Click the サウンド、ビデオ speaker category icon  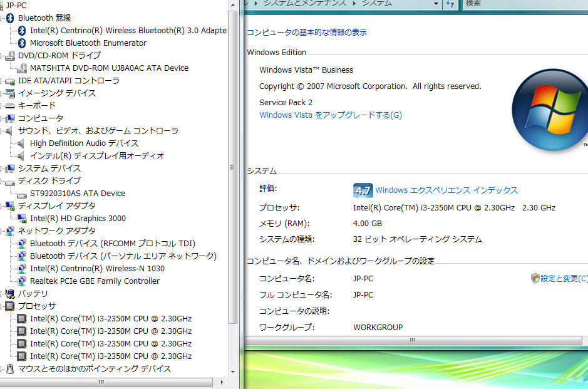click(x=10, y=131)
